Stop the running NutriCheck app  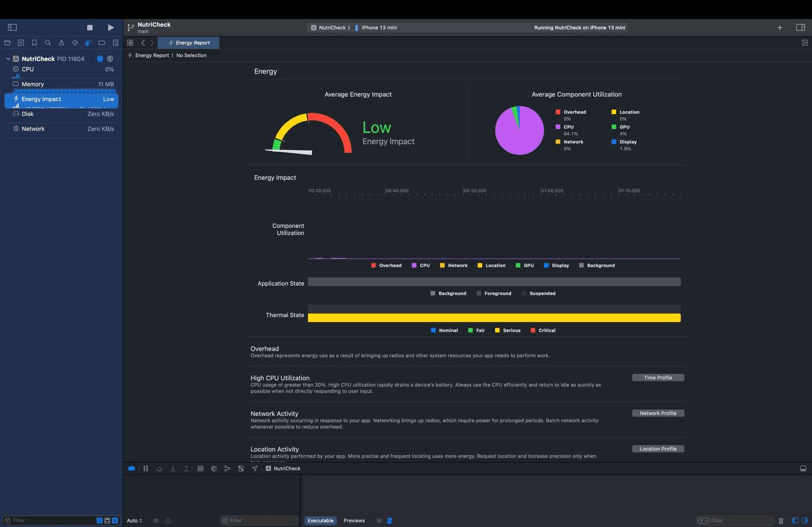click(x=90, y=27)
